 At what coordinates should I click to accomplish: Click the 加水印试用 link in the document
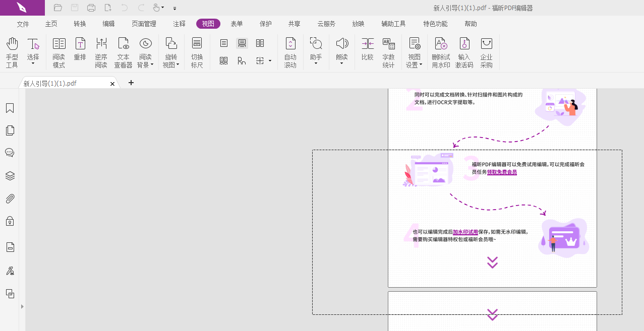(x=464, y=232)
